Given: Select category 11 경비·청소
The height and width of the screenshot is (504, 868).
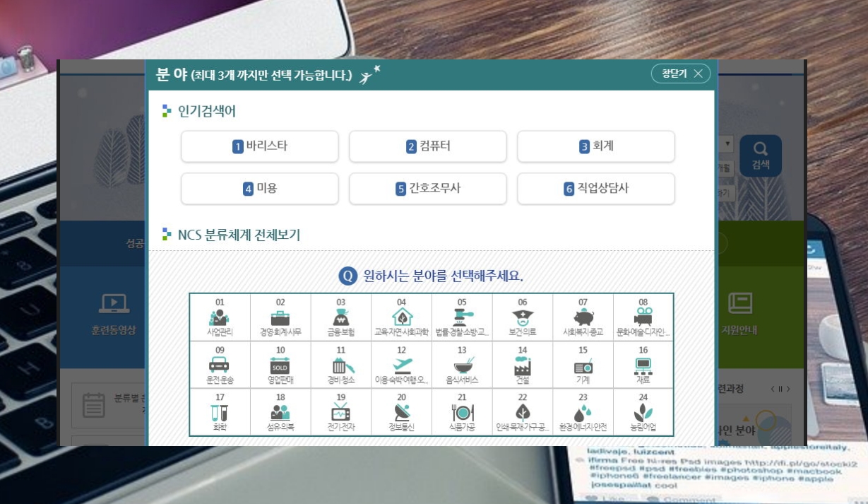Looking at the screenshot, I should tap(341, 365).
